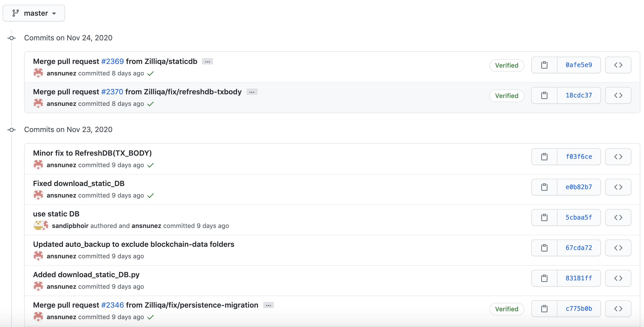Copy full SHA for commit 0afe5e9
This screenshot has width=644, height=327.
(x=544, y=65)
